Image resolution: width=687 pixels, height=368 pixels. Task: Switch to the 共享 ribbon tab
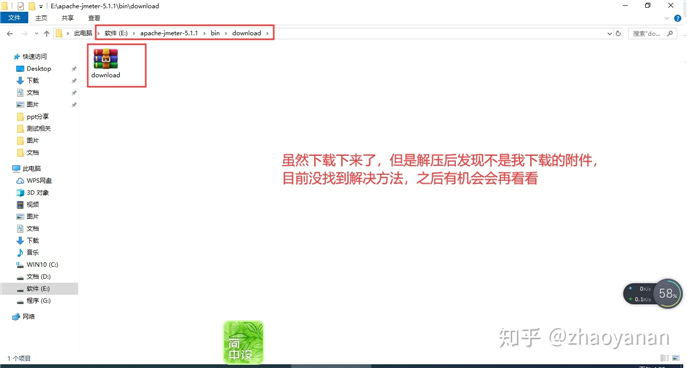pyautogui.click(x=67, y=18)
